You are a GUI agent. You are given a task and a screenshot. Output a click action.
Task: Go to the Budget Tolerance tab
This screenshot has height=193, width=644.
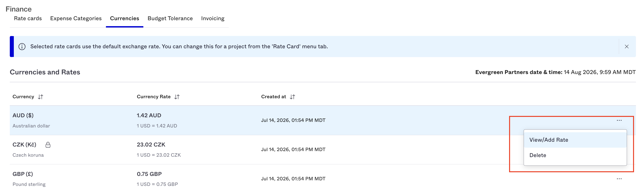point(170,18)
